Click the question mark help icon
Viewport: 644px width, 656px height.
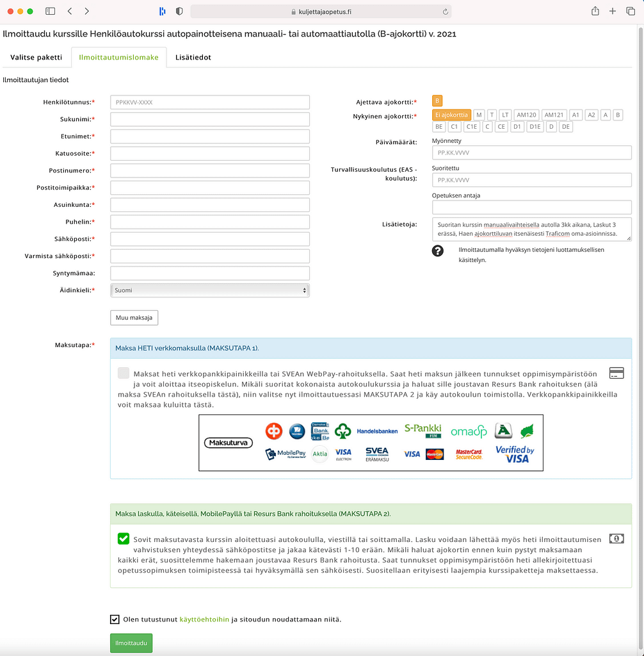click(x=438, y=250)
